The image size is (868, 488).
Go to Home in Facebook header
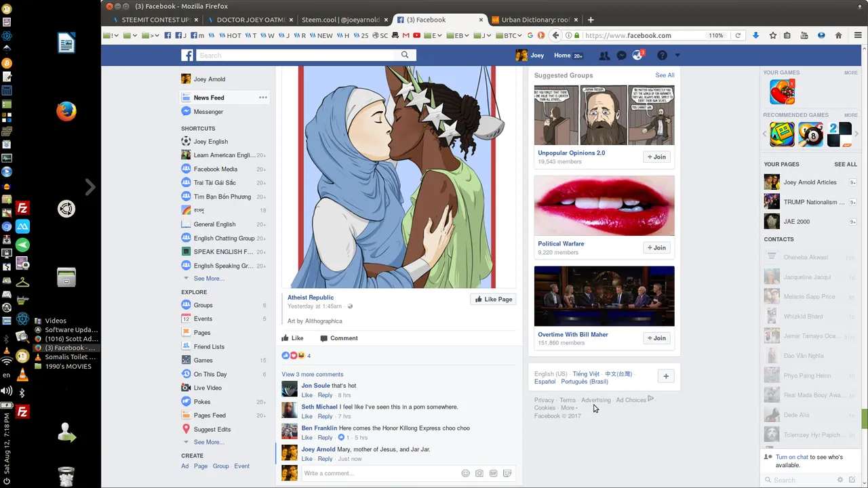pos(562,56)
